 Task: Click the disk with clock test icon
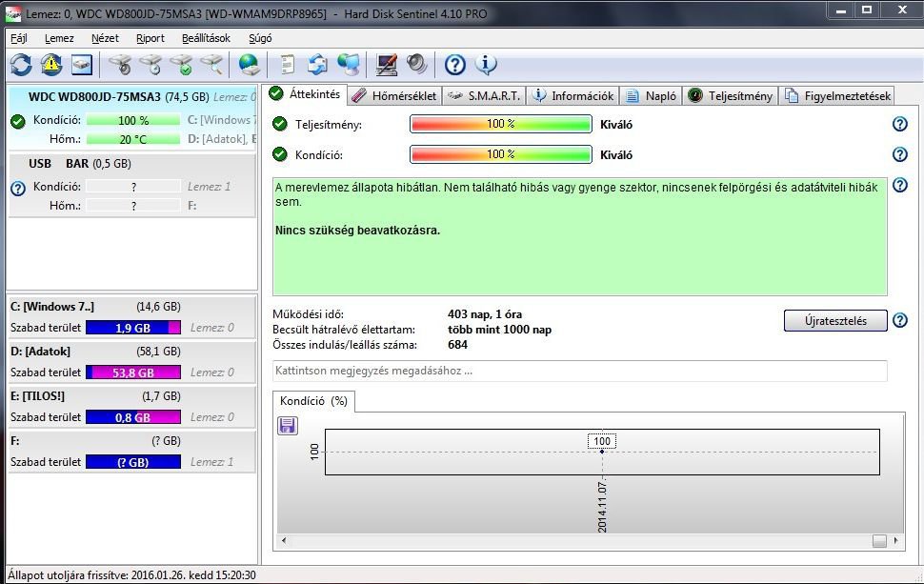(x=151, y=64)
